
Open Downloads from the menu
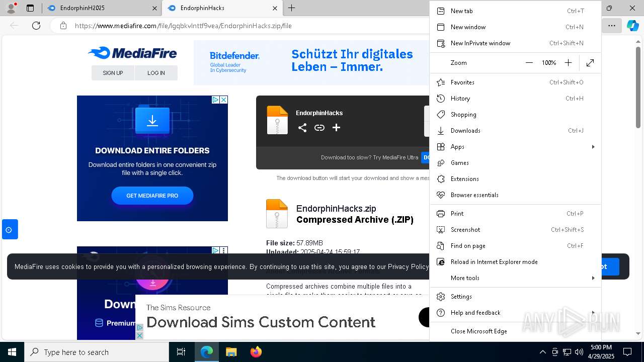[515, 131]
